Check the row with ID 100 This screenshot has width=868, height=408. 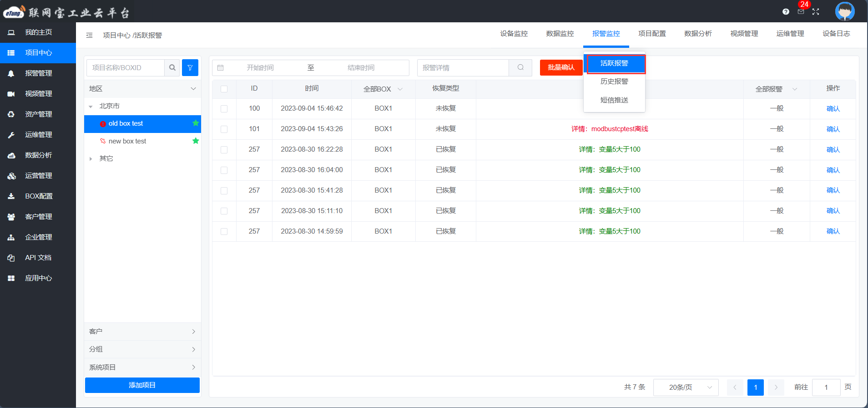point(224,109)
